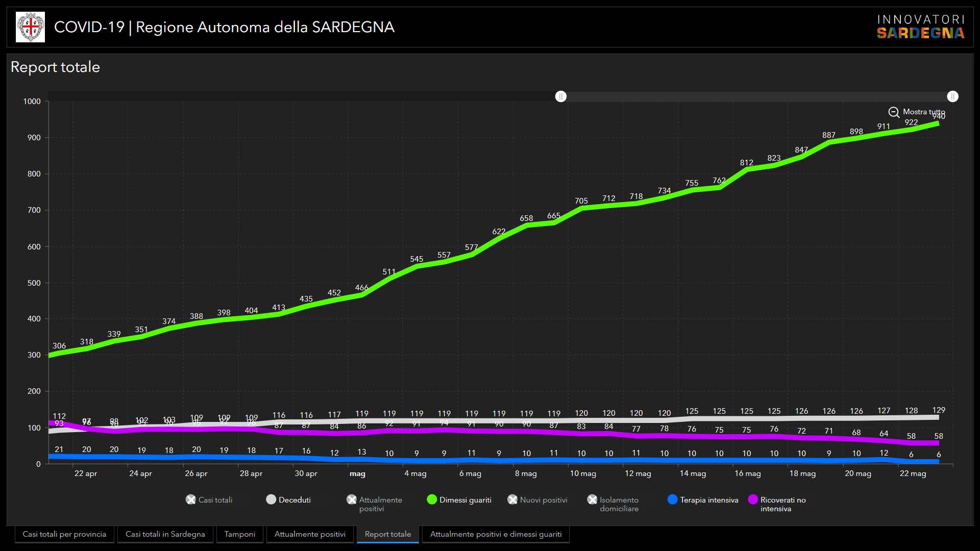The image size is (980, 551).
Task: Click the Innovatori Sardegna logo
Action: point(920,27)
